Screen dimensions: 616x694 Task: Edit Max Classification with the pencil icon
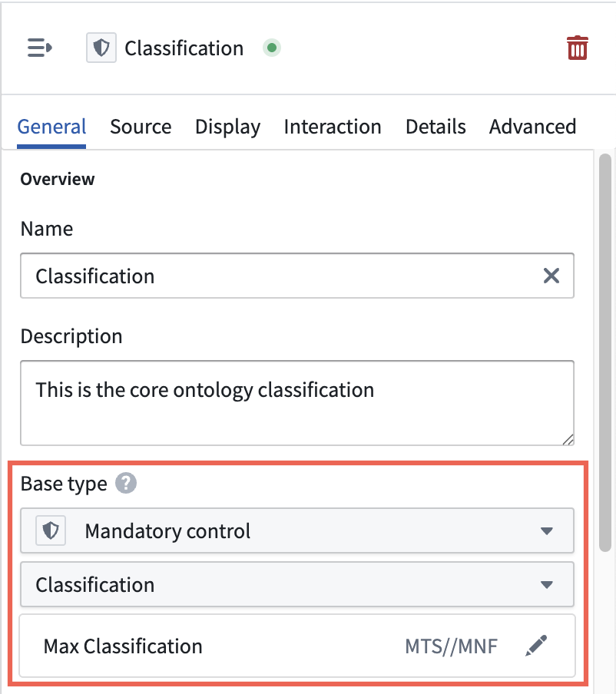(536, 646)
